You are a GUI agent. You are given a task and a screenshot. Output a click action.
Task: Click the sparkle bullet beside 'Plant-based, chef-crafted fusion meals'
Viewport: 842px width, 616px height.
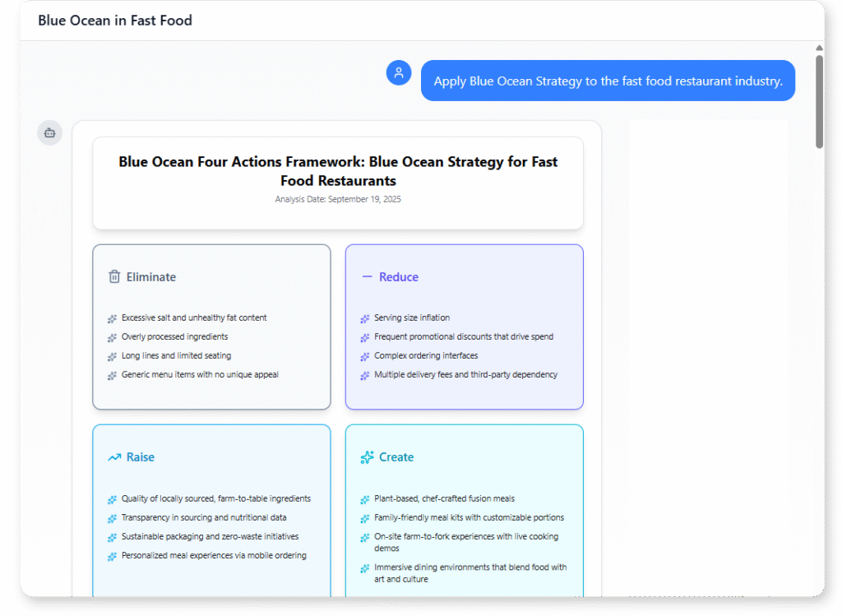click(363, 498)
